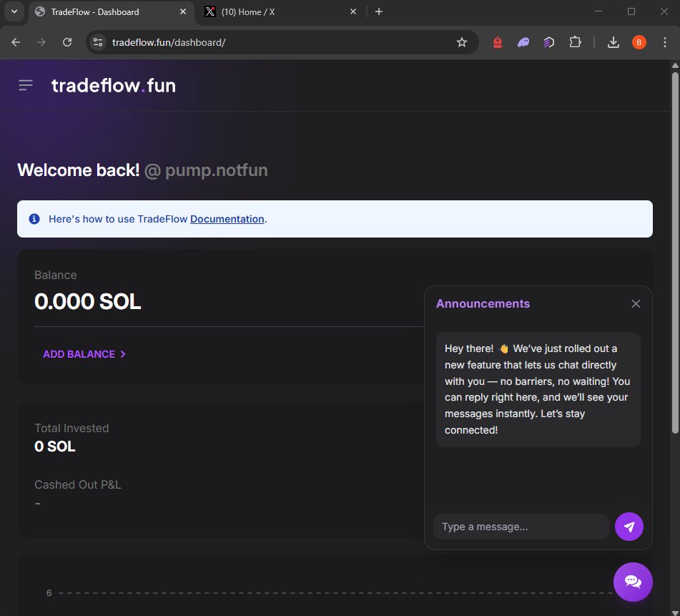The width and height of the screenshot is (680, 616).
Task: Click the blue info icon in banner
Action: [34, 219]
